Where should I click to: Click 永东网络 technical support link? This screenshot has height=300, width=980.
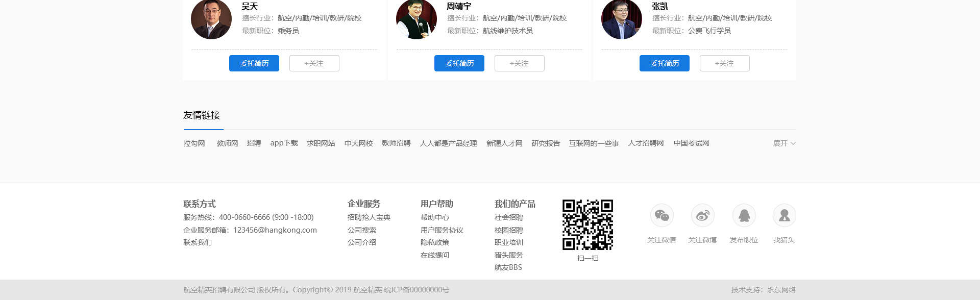click(x=781, y=290)
